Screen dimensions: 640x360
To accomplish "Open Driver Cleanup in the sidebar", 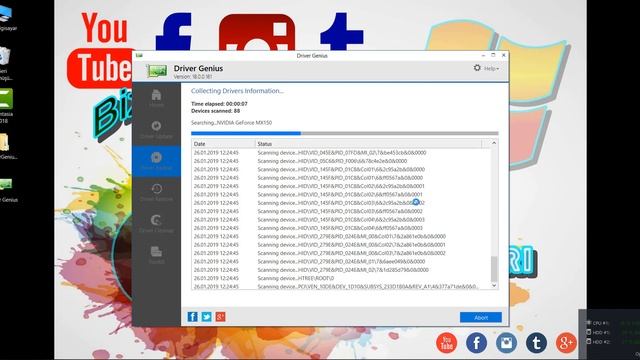I will (x=156, y=224).
